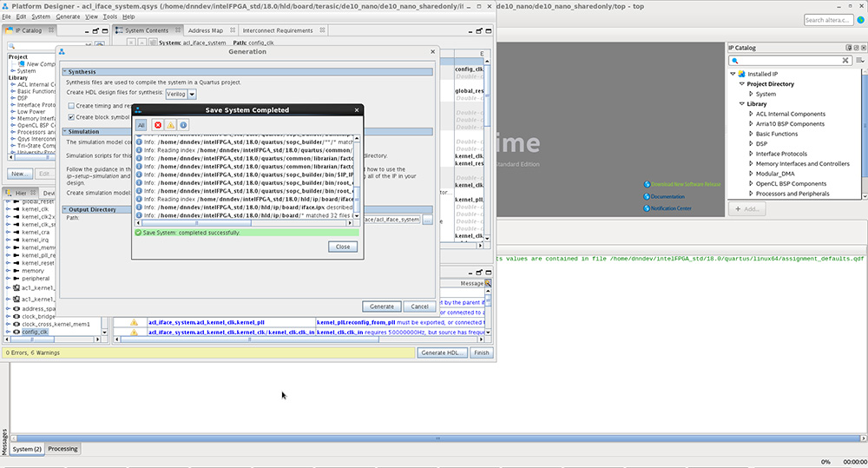Switch to the Interconnect Requirements tab
This screenshot has height=468, width=868.
coord(278,30)
